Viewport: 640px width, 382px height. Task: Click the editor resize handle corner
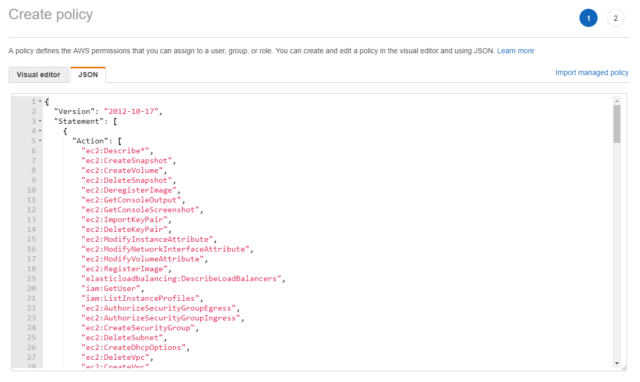pos(624,368)
